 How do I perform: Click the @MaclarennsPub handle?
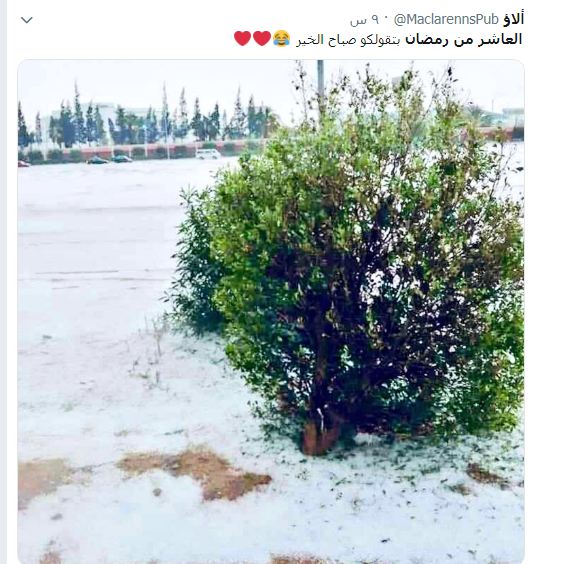[x=446, y=20]
